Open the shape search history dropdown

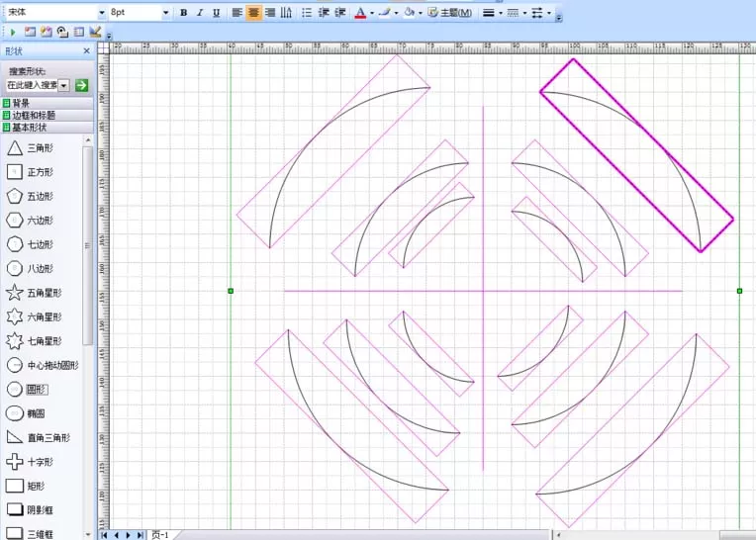click(x=63, y=86)
